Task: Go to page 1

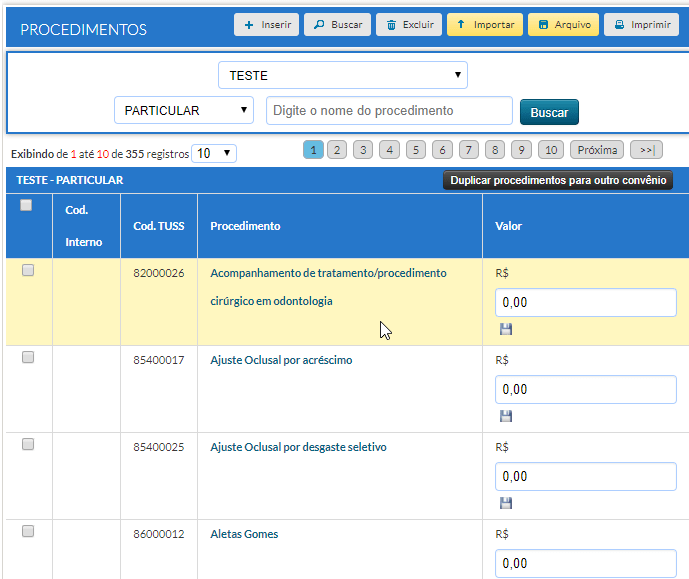Action: [x=313, y=150]
